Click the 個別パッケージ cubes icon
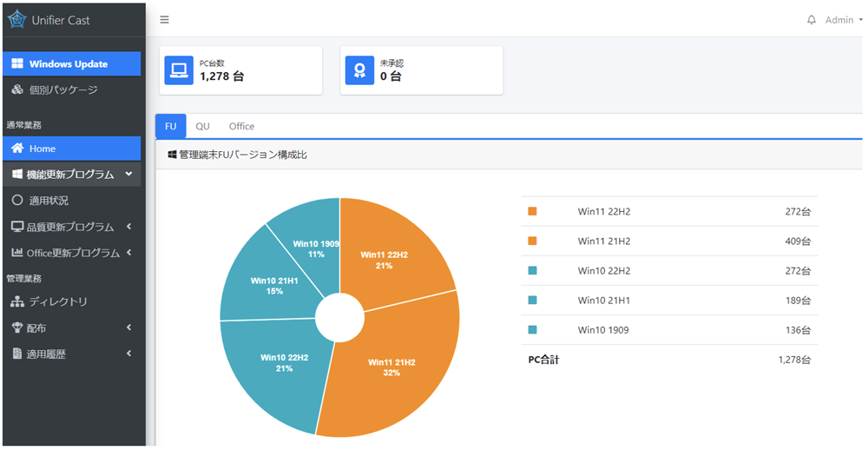 click(x=17, y=90)
